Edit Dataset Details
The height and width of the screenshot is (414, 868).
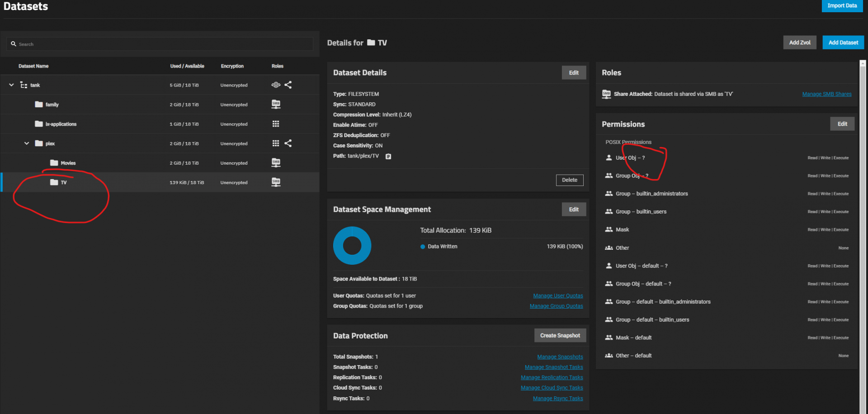574,73
